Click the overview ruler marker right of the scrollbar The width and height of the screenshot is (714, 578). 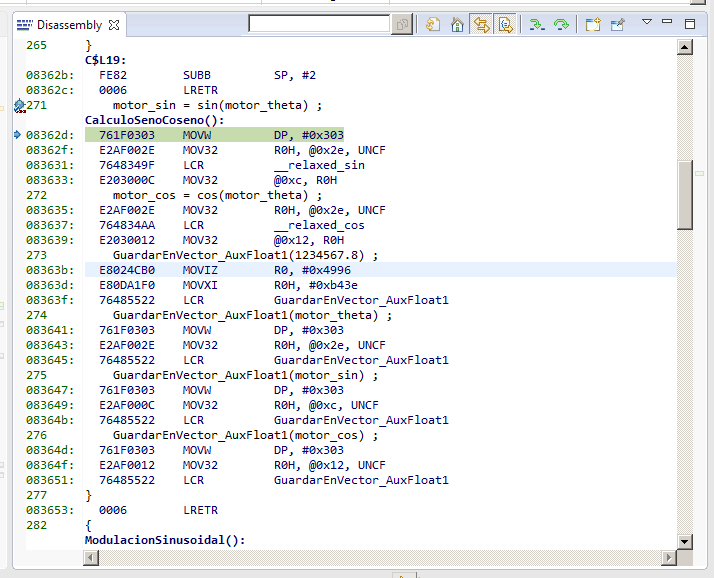point(700,174)
